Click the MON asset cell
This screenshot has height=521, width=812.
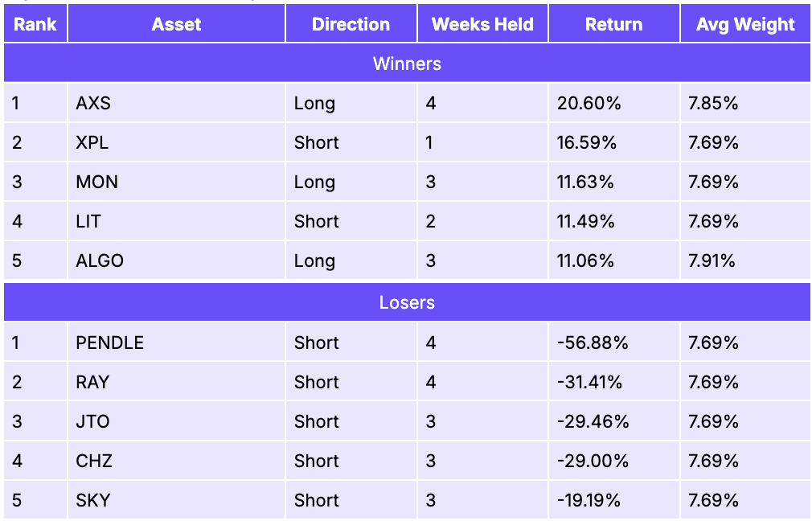tap(176, 182)
